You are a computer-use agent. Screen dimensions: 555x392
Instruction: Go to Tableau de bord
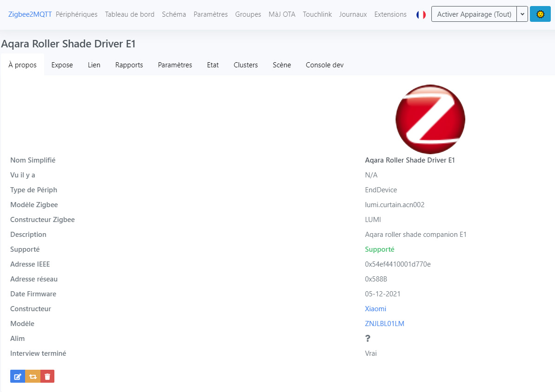pyautogui.click(x=130, y=14)
